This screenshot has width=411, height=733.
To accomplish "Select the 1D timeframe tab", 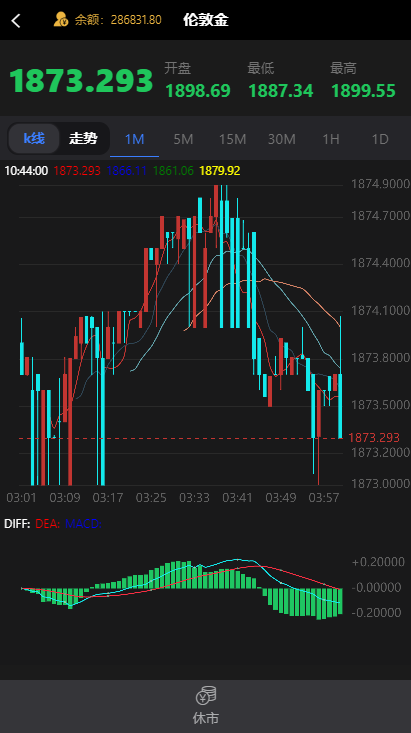I will (380, 139).
